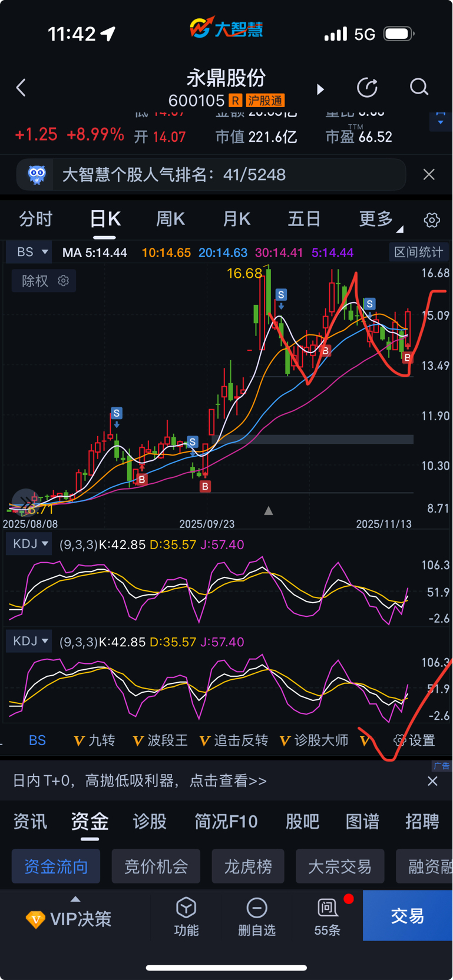Open the 招聘 recruitment tab
The width and height of the screenshot is (453, 980).
point(422,821)
